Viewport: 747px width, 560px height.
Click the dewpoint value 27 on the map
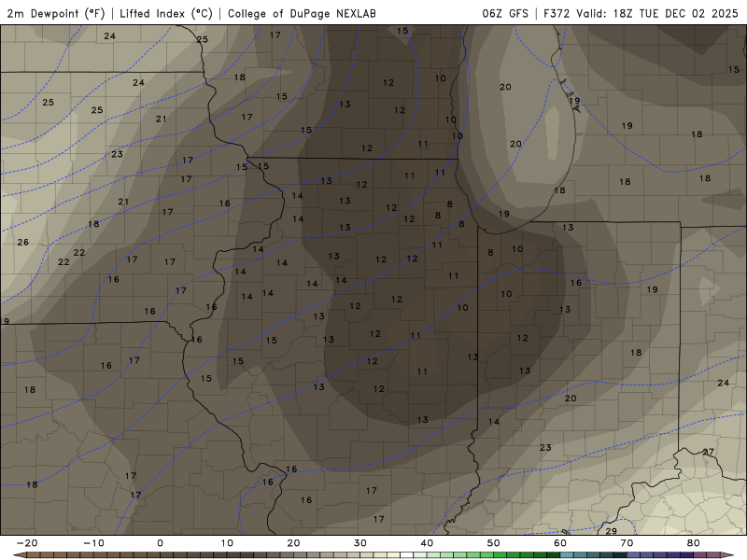pyautogui.click(x=709, y=452)
